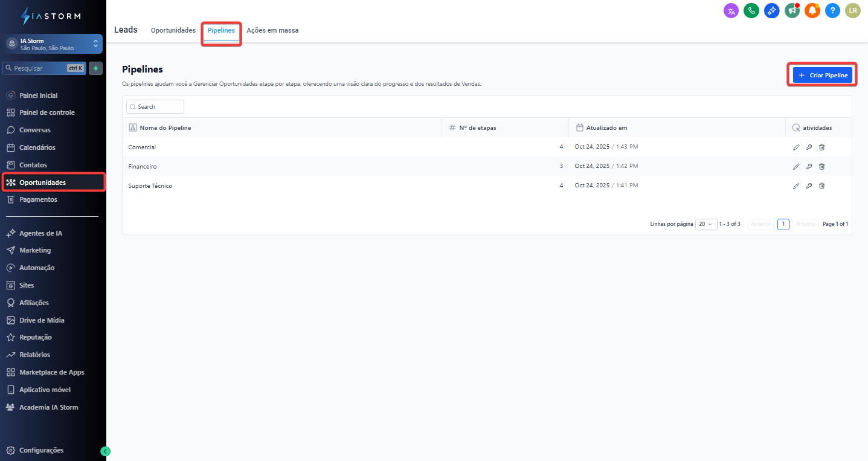This screenshot has width=868, height=461.
Task: Open the Ações em massa tab
Action: click(x=272, y=30)
